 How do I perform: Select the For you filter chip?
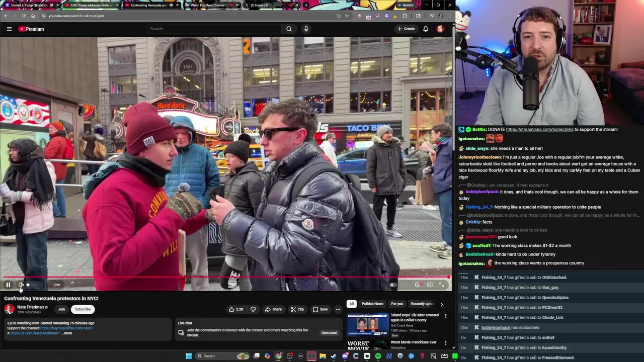click(x=397, y=304)
